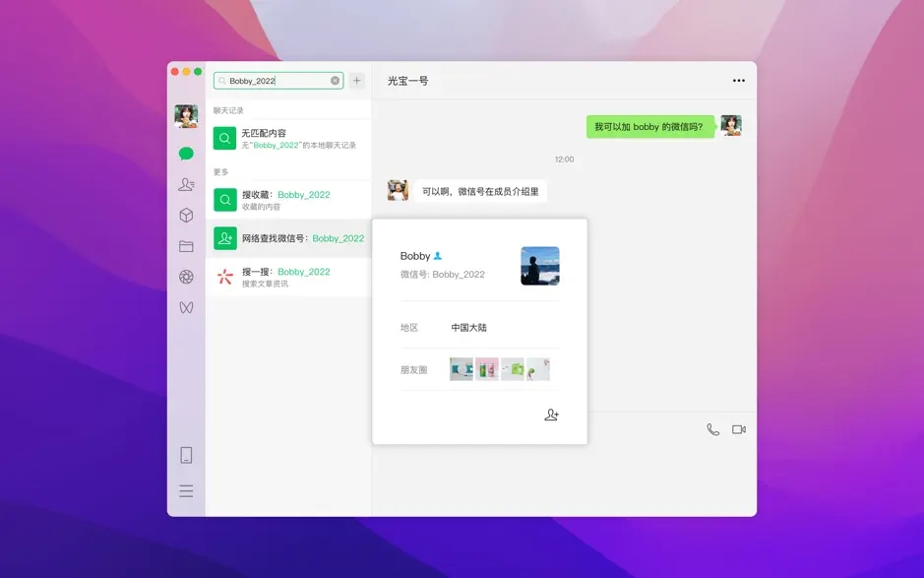The image size is (924, 578).
Task: Open the Contacts panel in sidebar
Action: [186, 183]
